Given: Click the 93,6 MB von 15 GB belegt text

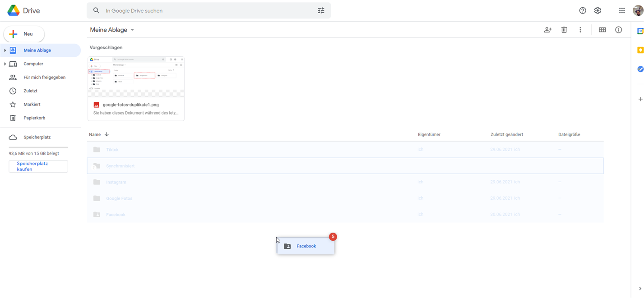Looking at the screenshot, I should tap(34, 153).
